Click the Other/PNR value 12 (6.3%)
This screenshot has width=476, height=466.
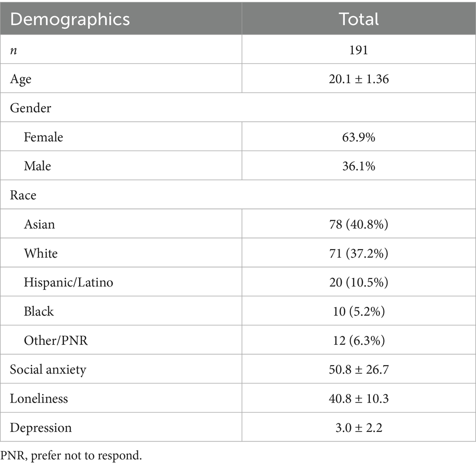tap(359, 340)
